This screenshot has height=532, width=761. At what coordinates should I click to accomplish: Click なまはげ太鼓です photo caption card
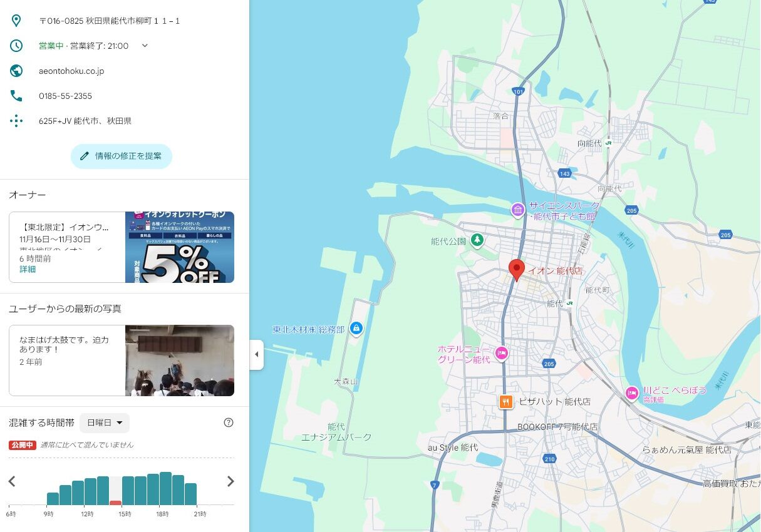(x=67, y=361)
